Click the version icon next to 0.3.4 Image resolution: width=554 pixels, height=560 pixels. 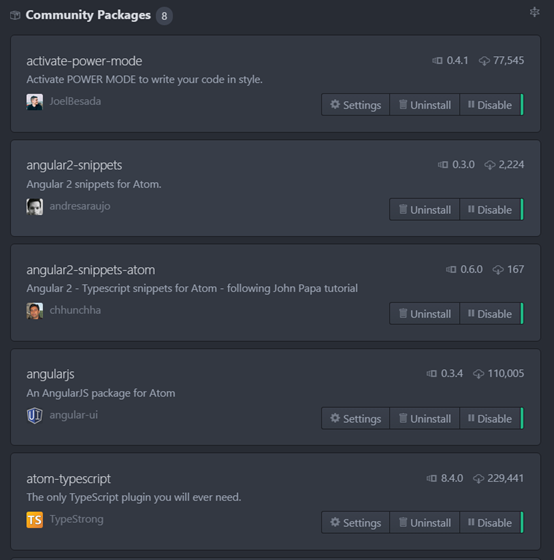(431, 374)
